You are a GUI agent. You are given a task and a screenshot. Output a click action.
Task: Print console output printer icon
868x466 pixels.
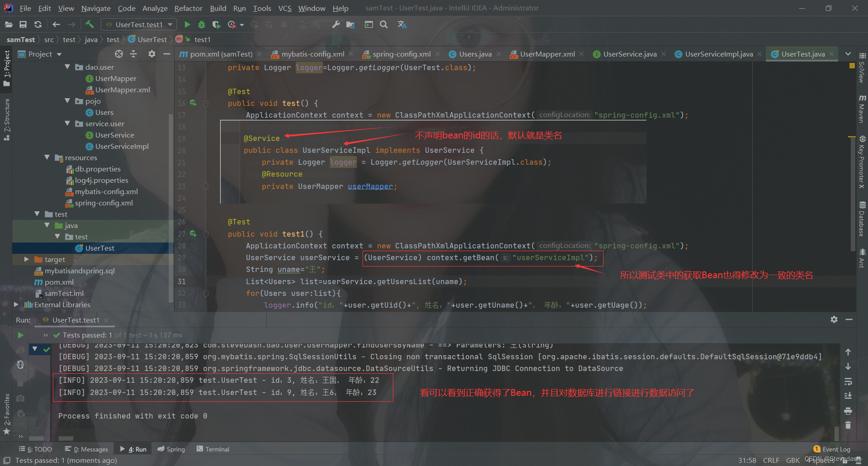pos(848,411)
